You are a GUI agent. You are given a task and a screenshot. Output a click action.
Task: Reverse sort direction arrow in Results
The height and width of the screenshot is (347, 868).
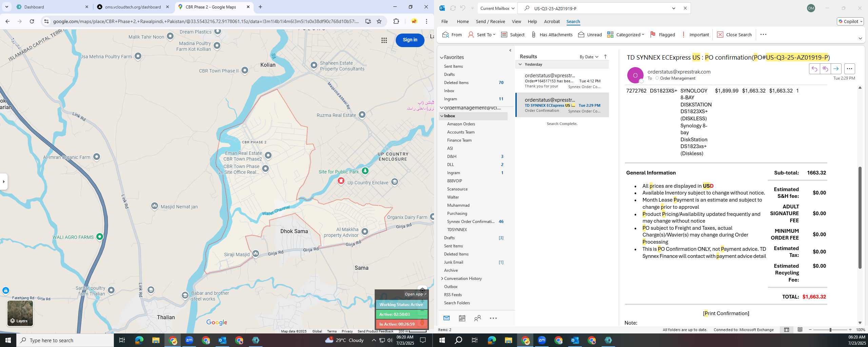(x=605, y=57)
